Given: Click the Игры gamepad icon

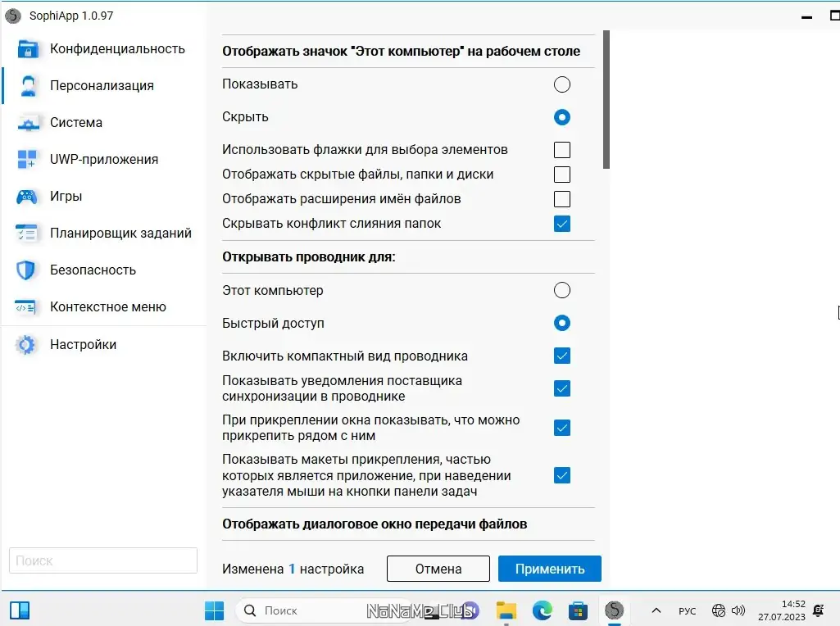Looking at the screenshot, I should pyautogui.click(x=27, y=196).
